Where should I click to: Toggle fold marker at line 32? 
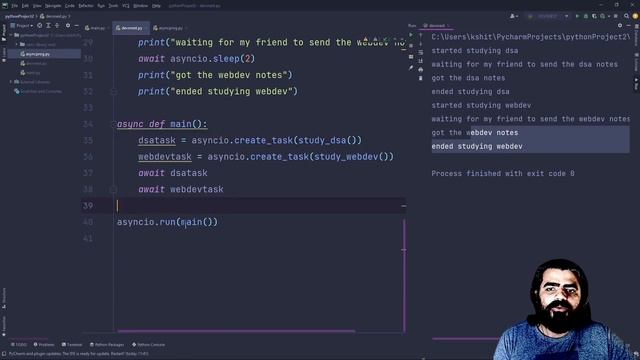(x=114, y=91)
